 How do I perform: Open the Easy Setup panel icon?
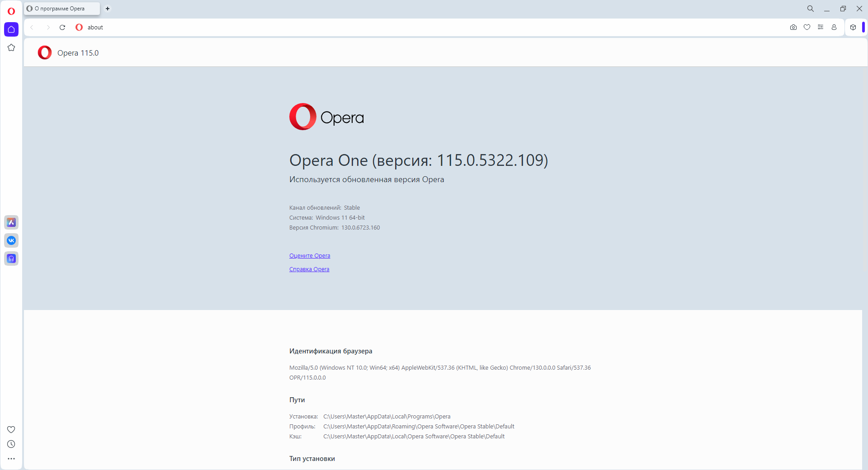coord(821,27)
